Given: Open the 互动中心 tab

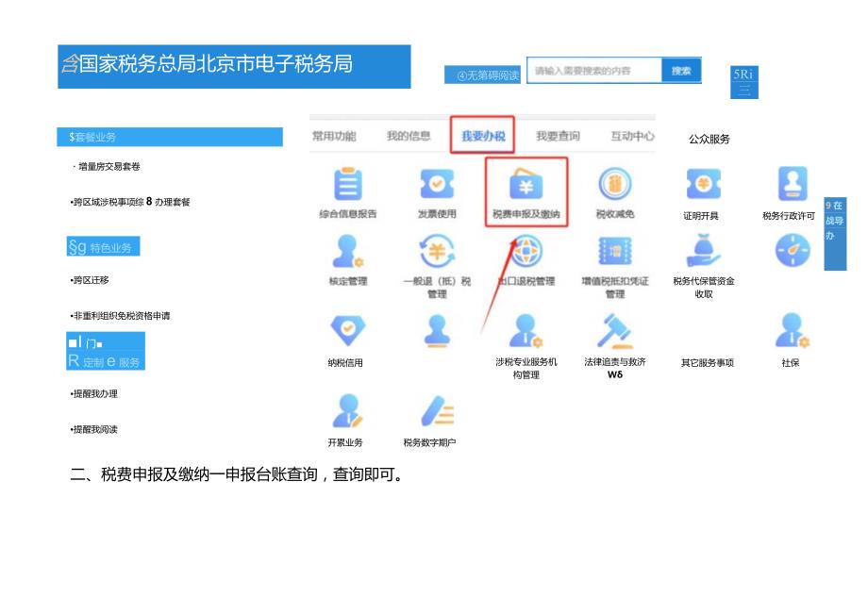Looking at the screenshot, I should (x=632, y=136).
